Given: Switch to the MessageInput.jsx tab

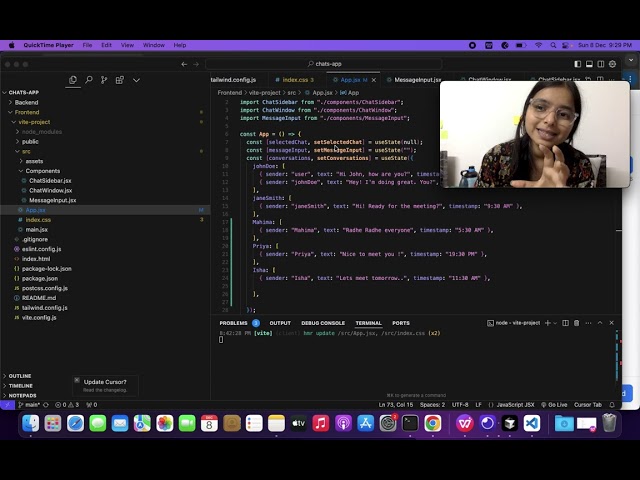Looking at the screenshot, I should pyautogui.click(x=418, y=80).
